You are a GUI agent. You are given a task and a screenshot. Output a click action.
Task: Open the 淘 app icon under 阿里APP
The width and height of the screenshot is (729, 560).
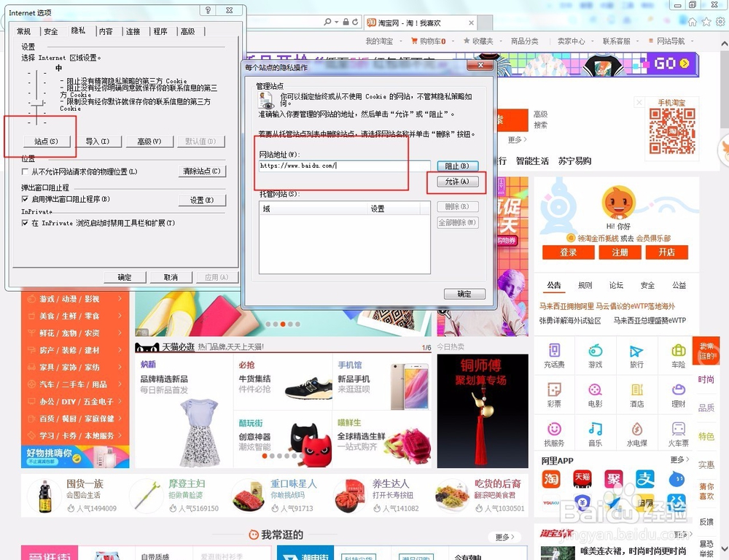click(551, 479)
